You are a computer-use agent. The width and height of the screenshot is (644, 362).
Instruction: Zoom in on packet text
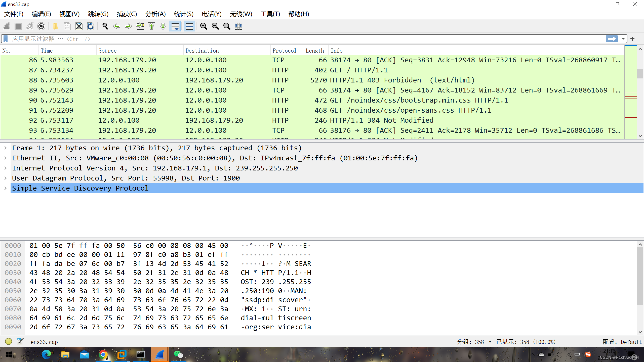coord(204,26)
